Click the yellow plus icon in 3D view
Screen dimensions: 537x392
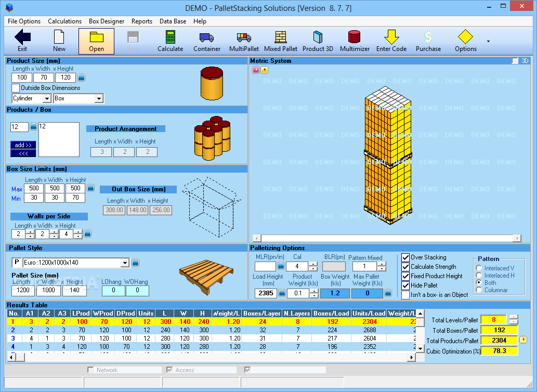265,70
